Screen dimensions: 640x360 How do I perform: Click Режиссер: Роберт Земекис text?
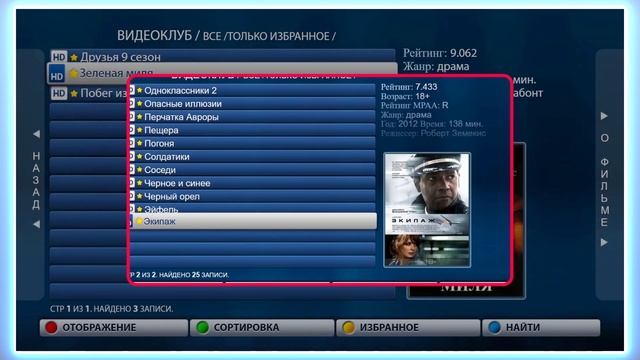[433, 133]
